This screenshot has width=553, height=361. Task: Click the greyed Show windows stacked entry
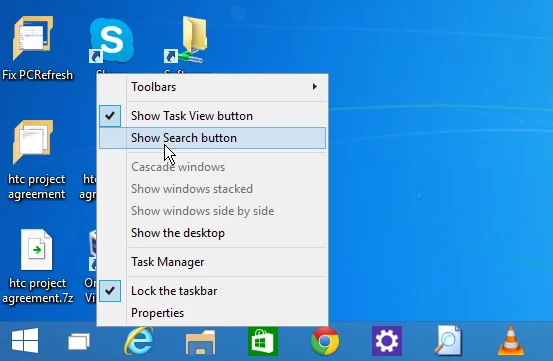[212, 189]
